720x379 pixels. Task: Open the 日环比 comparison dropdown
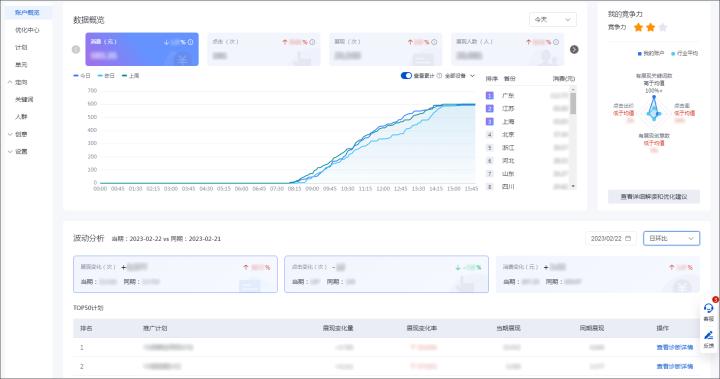671,238
